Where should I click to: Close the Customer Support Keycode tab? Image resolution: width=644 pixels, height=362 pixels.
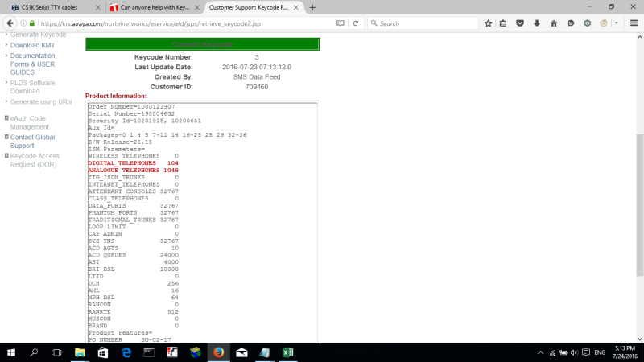coord(296,7)
